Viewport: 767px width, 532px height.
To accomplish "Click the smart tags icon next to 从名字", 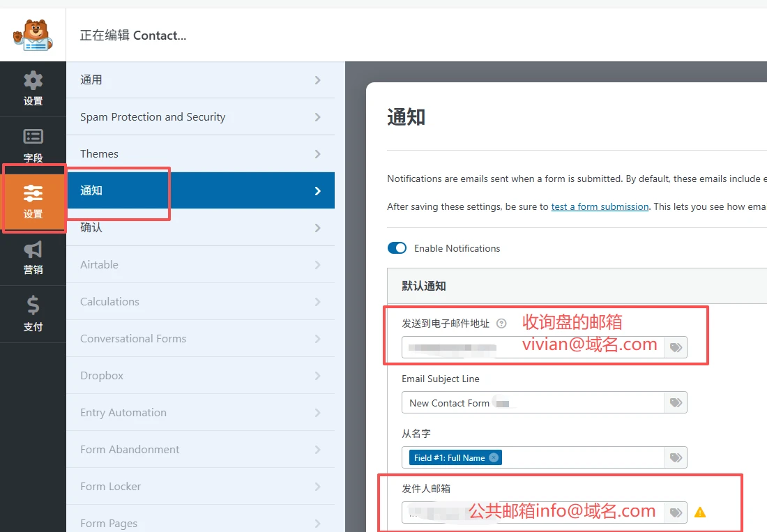I will click(x=674, y=457).
